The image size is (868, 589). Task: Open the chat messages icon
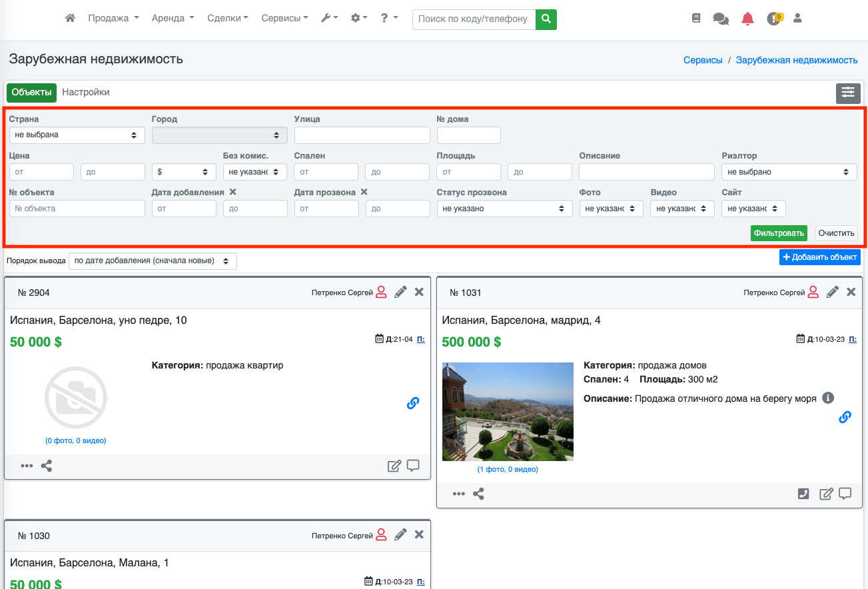(720, 19)
